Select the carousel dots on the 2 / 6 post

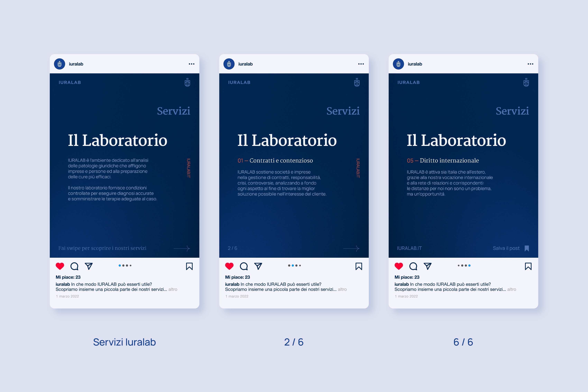pyautogui.click(x=294, y=265)
